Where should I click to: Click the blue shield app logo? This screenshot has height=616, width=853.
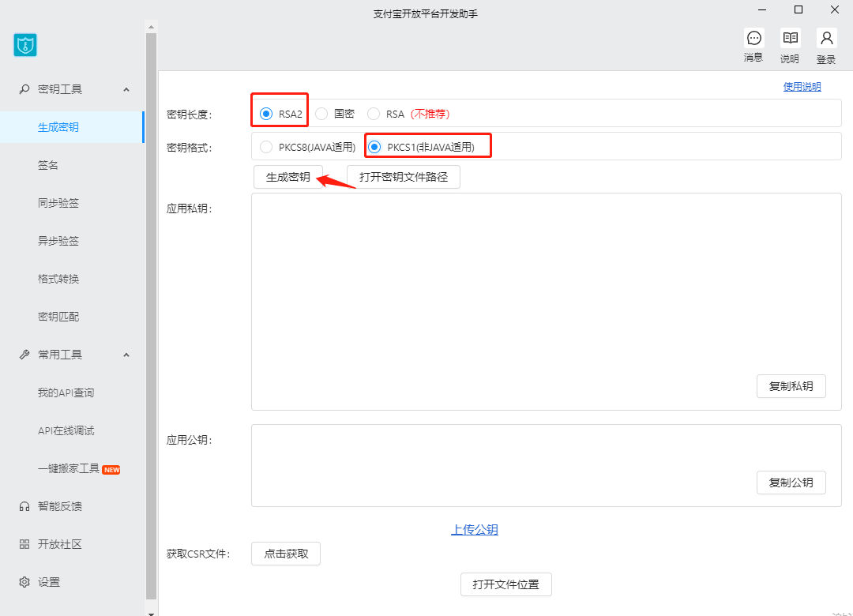(x=25, y=45)
